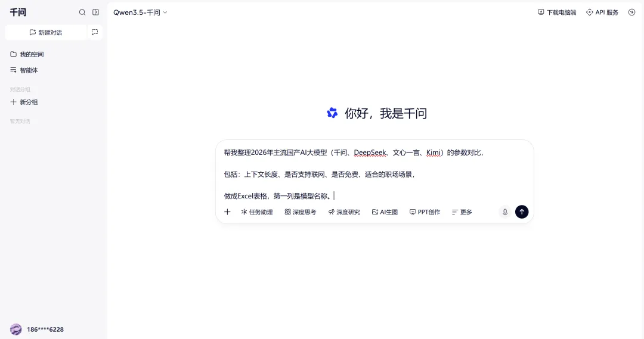The image size is (644, 339).
Task: Click the 暂无对话 text
Action: click(x=20, y=122)
